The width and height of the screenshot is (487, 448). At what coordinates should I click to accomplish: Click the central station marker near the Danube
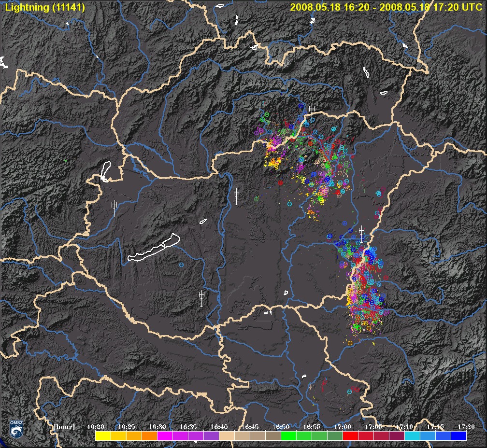[236, 196]
